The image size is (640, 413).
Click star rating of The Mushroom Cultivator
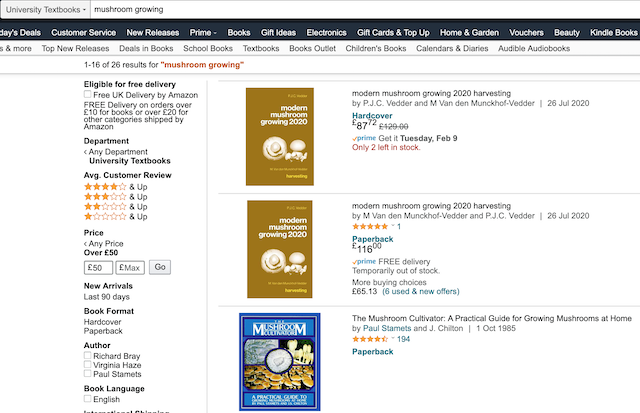click(x=370, y=339)
